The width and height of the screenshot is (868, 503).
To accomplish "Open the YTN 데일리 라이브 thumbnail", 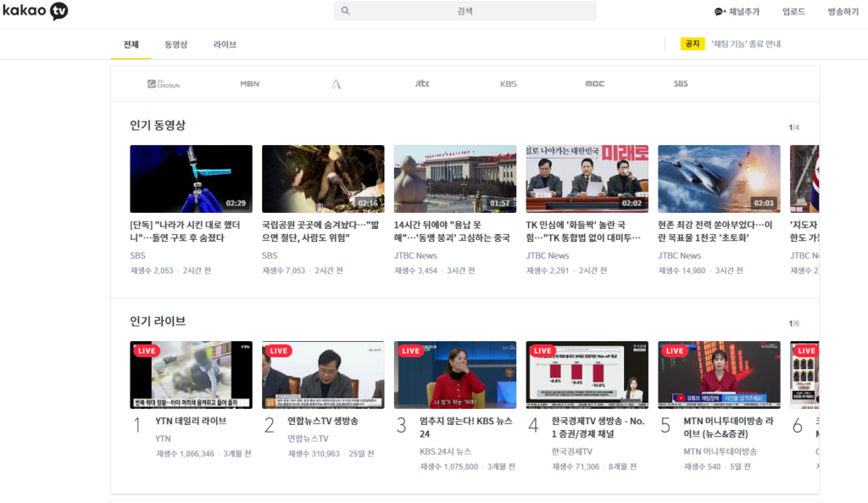I will (x=191, y=375).
